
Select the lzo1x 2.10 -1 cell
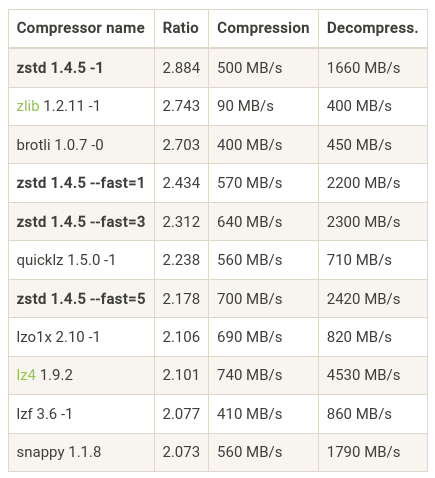(x=81, y=337)
